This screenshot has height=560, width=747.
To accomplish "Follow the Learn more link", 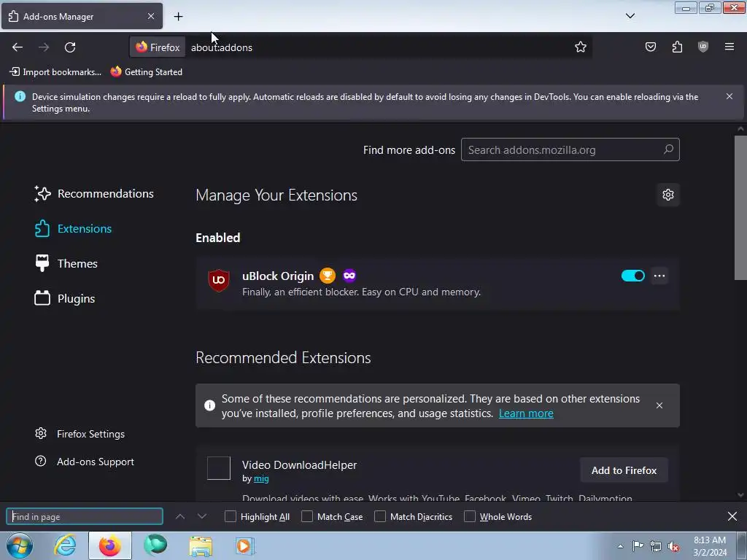I will pyautogui.click(x=526, y=413).
